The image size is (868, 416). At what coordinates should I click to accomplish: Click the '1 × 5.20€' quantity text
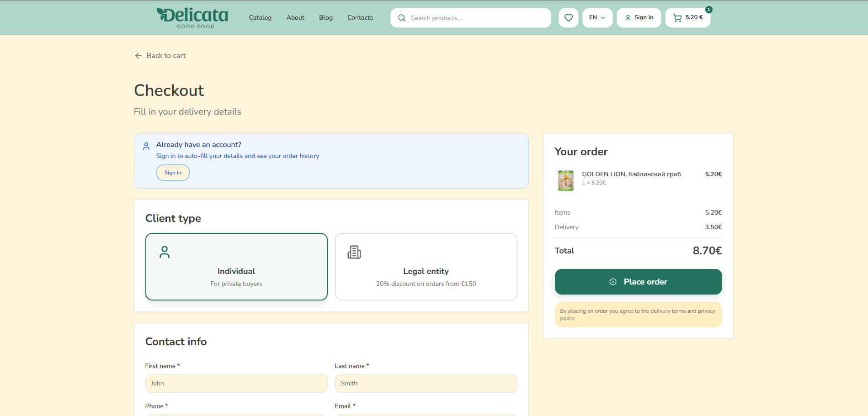coord(594,183)
